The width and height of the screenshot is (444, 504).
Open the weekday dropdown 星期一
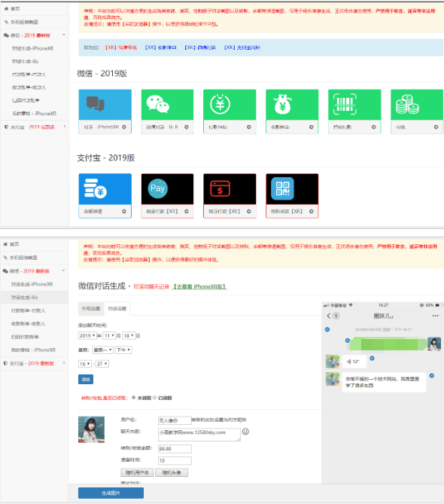102,350
